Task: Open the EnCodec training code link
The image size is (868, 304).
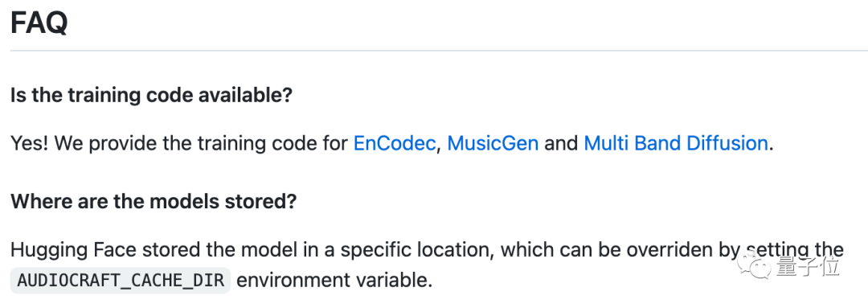Action: pos(394,143)
